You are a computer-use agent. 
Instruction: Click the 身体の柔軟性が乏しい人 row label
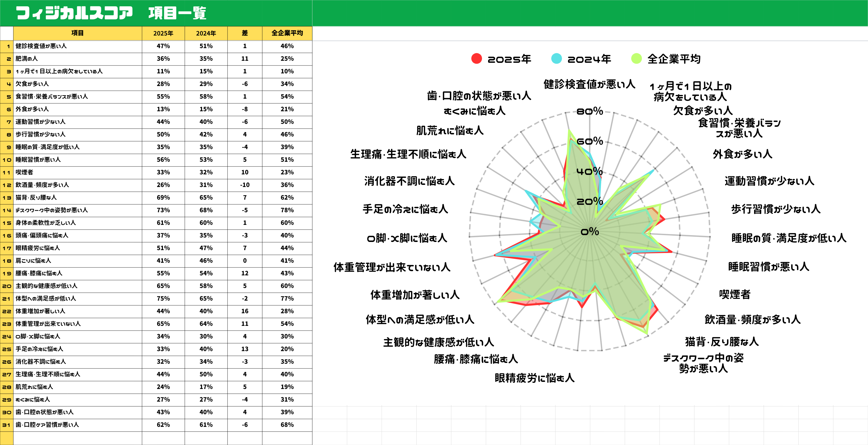[x=46, y=223]
